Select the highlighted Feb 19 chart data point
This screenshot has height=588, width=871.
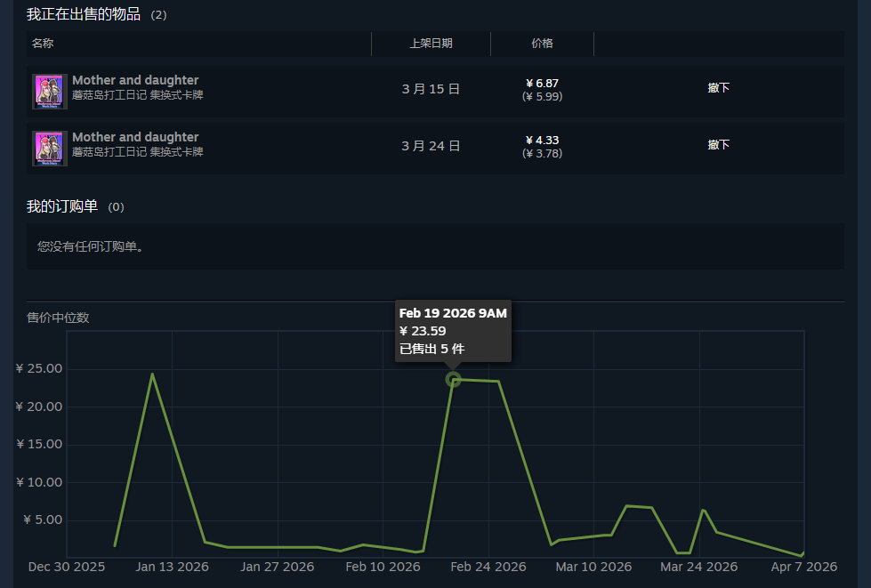[x=453, y=380]
